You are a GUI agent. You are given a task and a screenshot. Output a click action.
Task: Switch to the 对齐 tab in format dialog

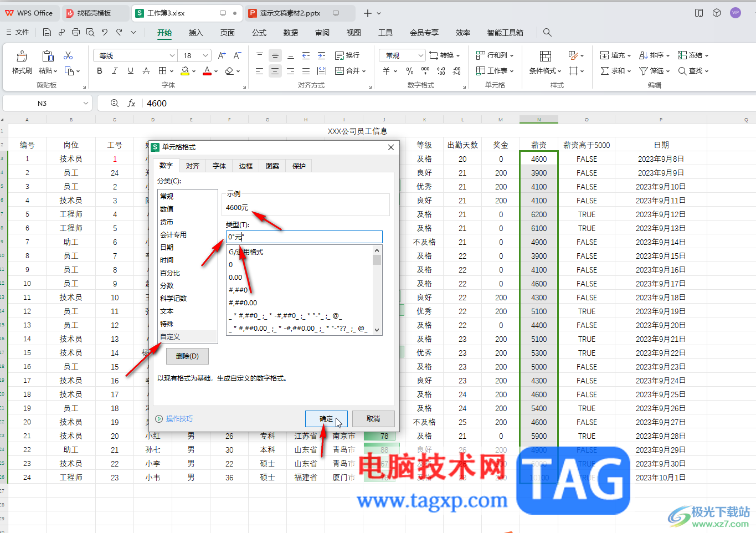click(x=193, y=166)
